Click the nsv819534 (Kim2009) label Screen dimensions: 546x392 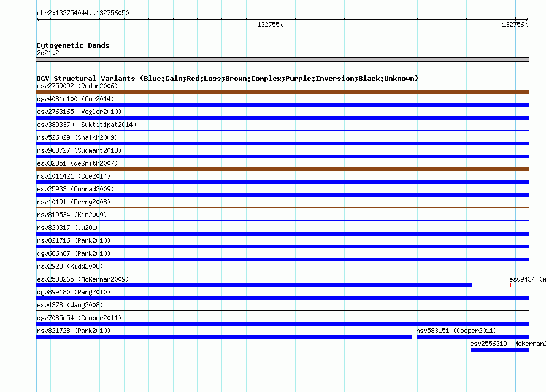(72, 215)
